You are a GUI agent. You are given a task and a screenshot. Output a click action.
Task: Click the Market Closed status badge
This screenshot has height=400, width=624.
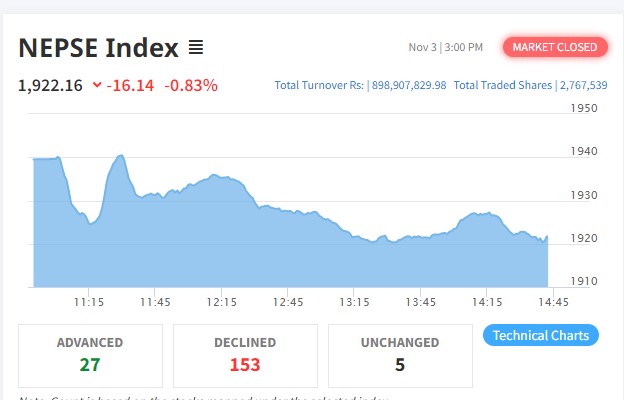click(555, 47)
